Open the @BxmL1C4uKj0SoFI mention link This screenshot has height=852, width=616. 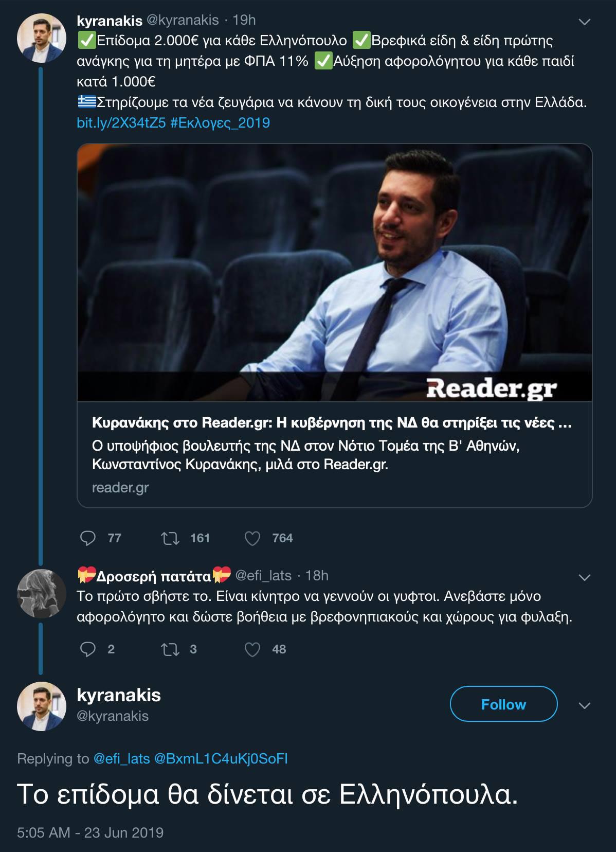click(221, 758)
